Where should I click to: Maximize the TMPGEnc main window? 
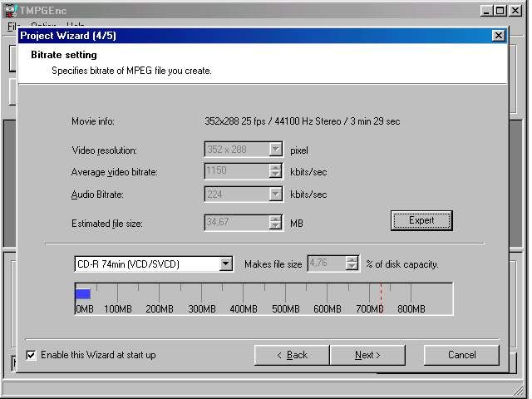click(x=502, y=10)
